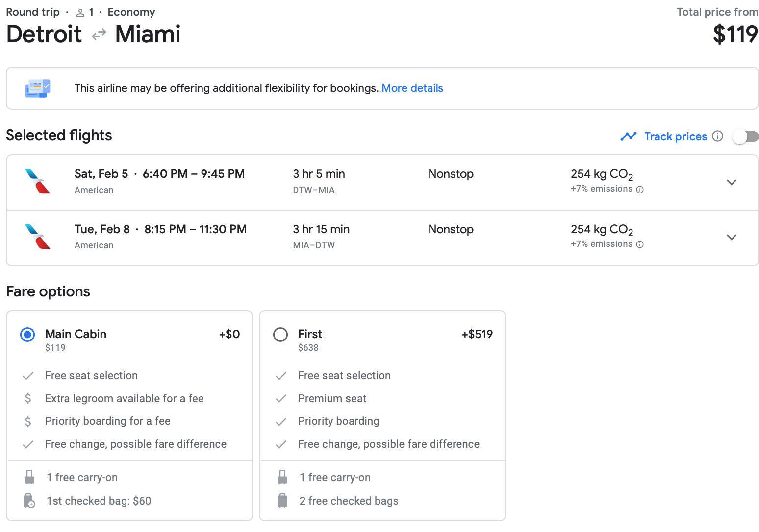Click emissions info icon for Feb 8 flight
The width and height of the screenshot is (759, 532).
click(x=640, y=244)
